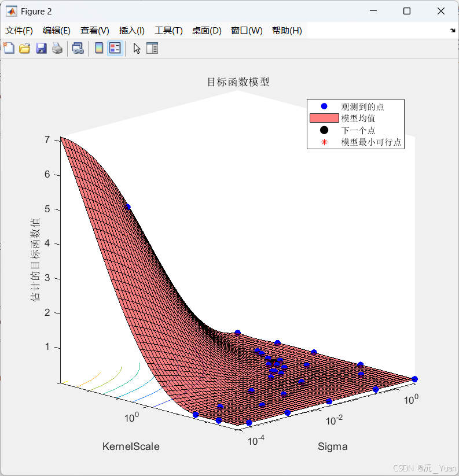Minimize the Figure 2 window

[373, 11]
